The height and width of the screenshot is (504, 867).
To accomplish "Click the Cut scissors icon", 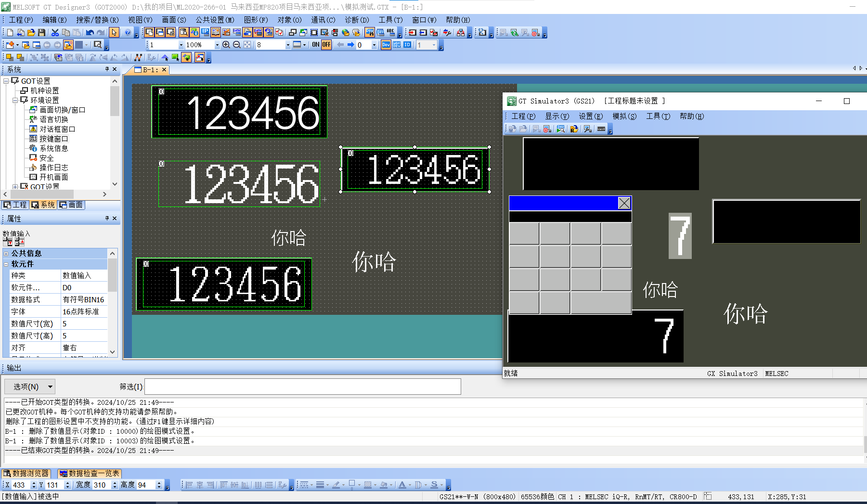I will [x=55, y=33].
